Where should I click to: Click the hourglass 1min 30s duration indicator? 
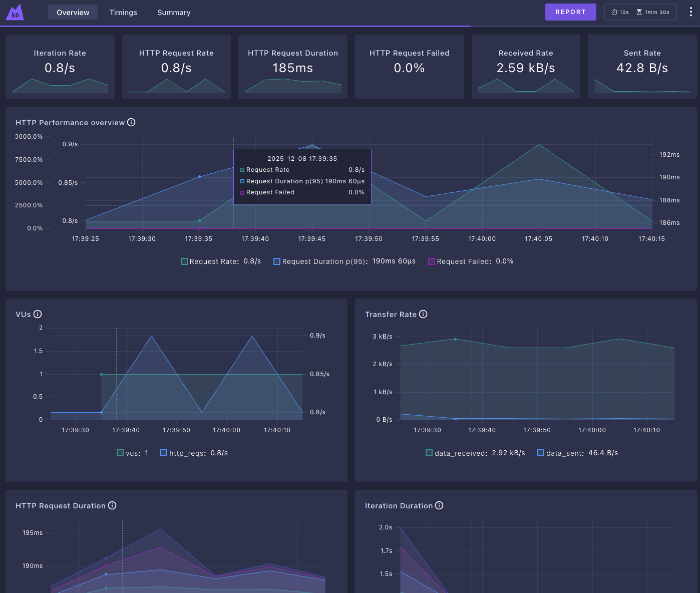(x=653, y=12)
